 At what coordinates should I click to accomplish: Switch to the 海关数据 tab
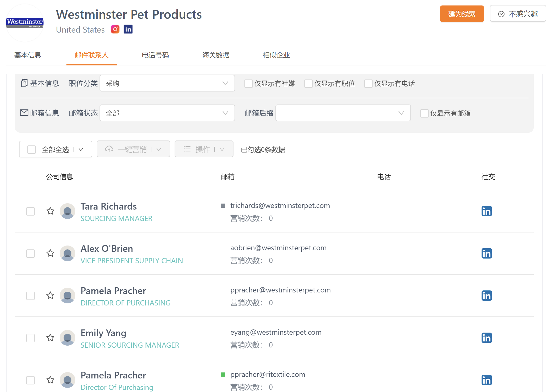click(216, 55)
